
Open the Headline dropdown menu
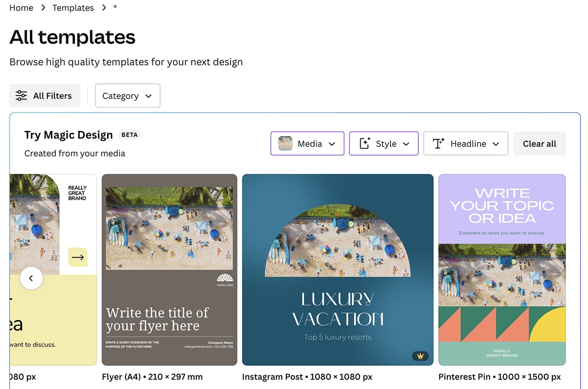coord(465,144)
